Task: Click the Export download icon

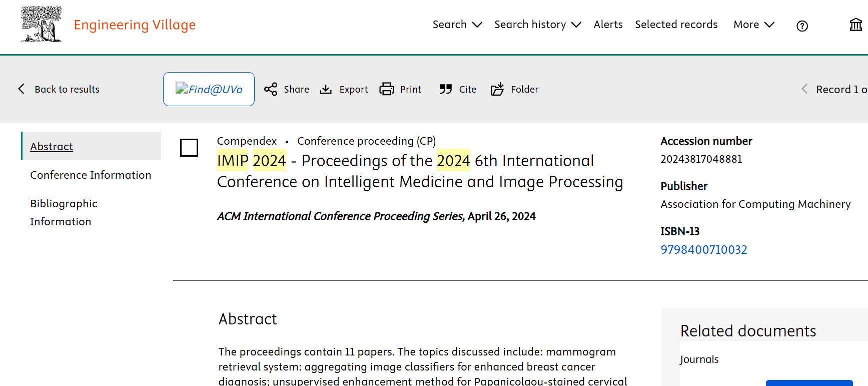Action: coord(326,89)
